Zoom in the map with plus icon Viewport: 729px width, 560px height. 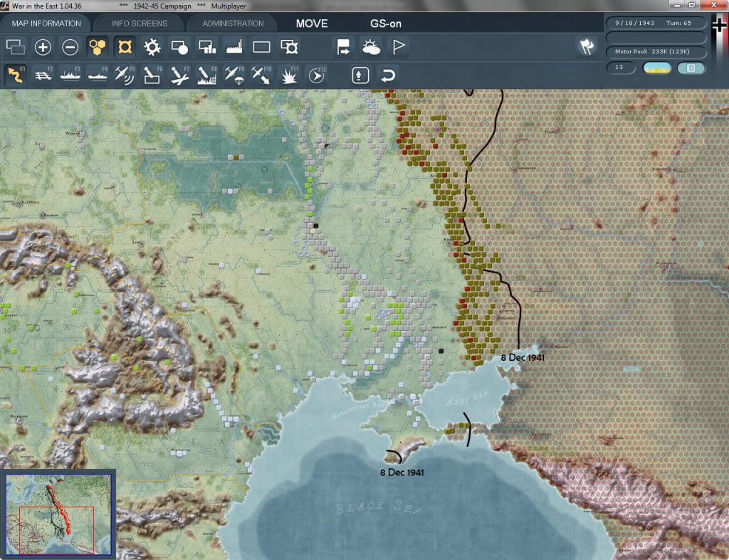coord(43,47)
